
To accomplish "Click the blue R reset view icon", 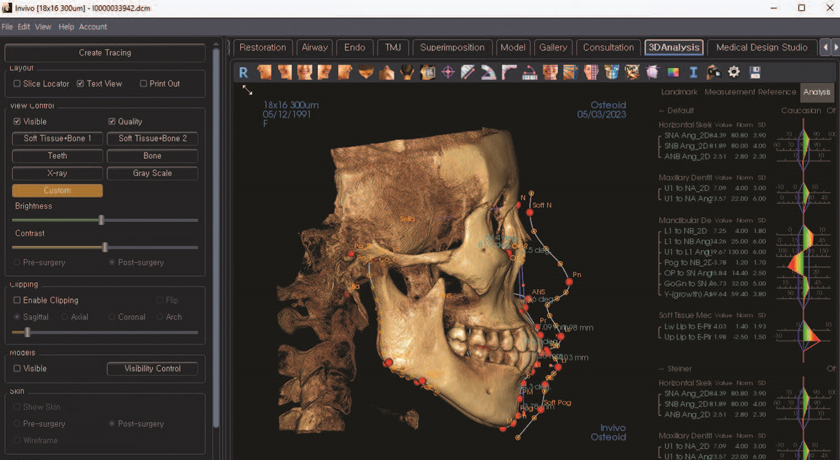I will 244,72.
